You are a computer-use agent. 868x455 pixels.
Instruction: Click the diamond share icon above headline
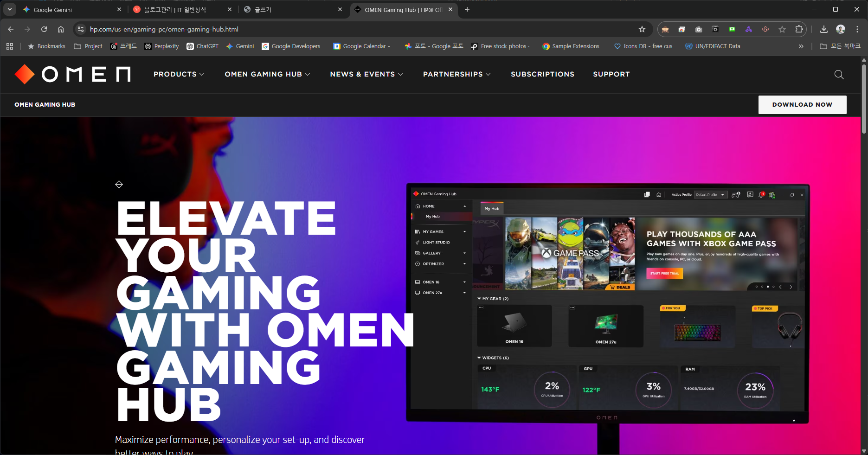(119, 185)
